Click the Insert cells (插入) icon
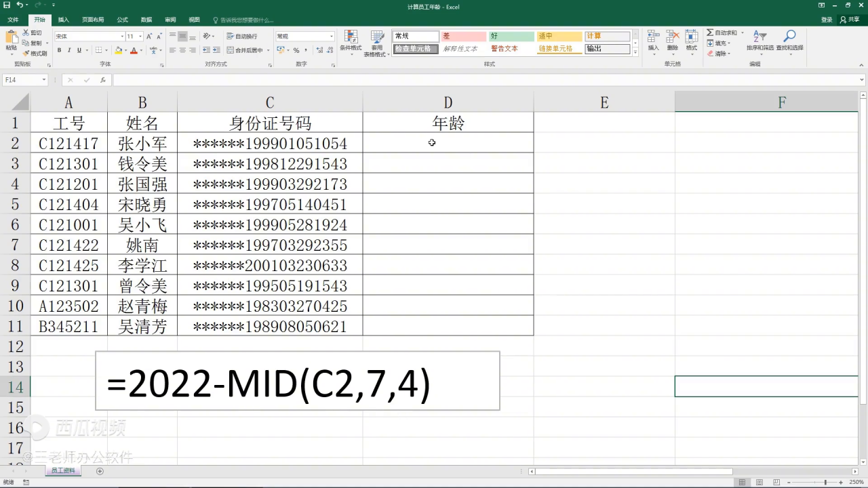 coord(653,41)
